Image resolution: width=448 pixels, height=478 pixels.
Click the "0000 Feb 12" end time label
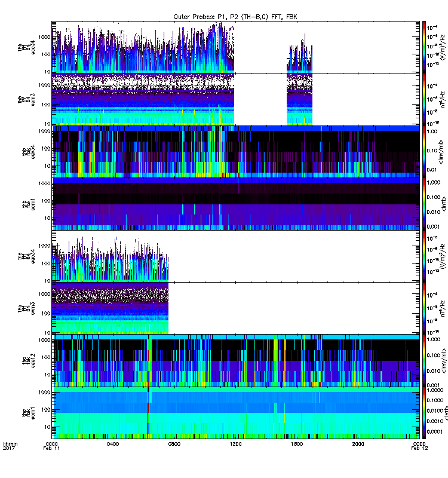pyautogui.click(x=419, y=446)
